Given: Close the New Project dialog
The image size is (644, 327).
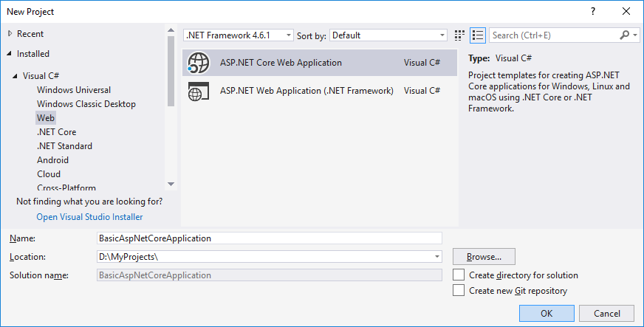Looking at the screenshot, I should point(626,12).
